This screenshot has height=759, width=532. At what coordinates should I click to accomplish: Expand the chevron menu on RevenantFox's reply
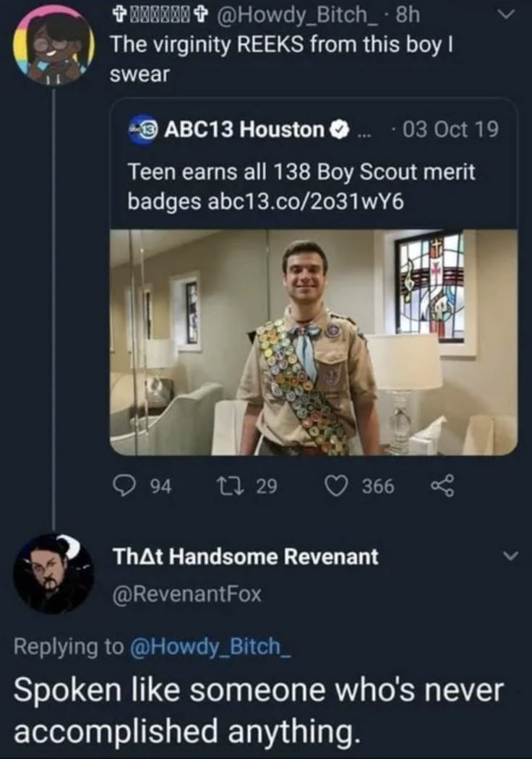click(510, 557)
